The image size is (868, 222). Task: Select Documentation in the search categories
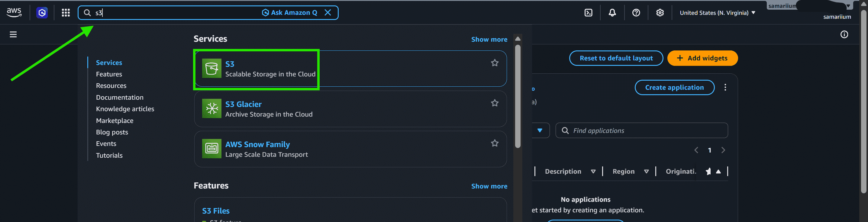coord(120,97)
